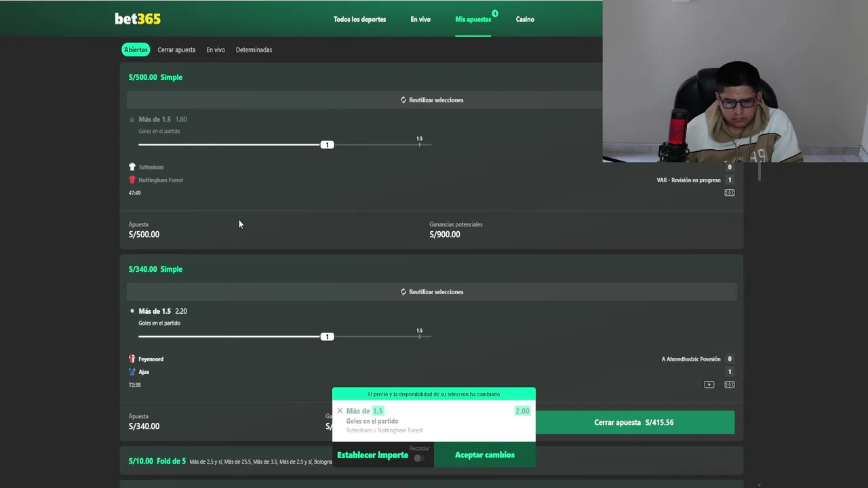Select the Abiertas filter tab
868x488 pixels.
pyautogui.click(x=136, y=49)
